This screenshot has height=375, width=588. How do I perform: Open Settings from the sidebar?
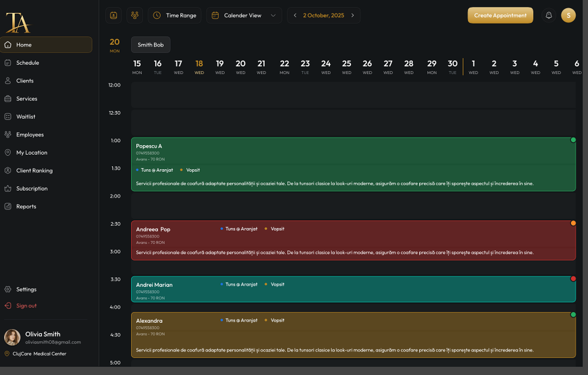click(x=26, y=289)
